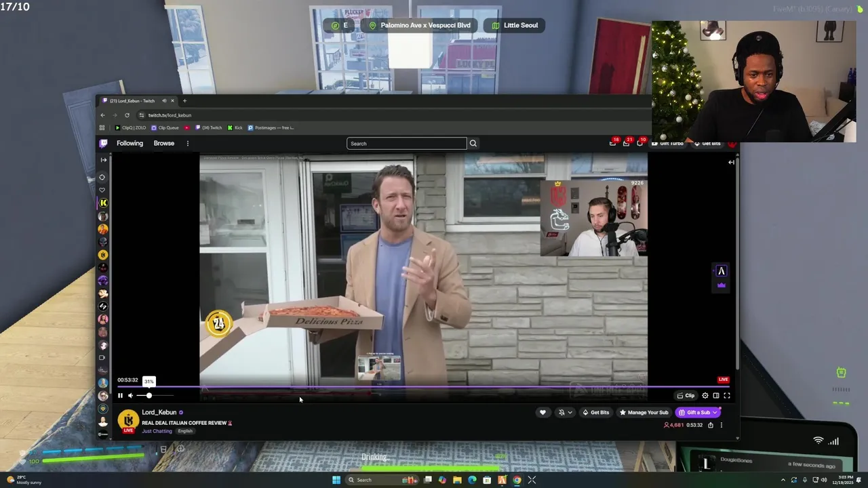Click the Gift Turbo button

(x=668, y=143)
